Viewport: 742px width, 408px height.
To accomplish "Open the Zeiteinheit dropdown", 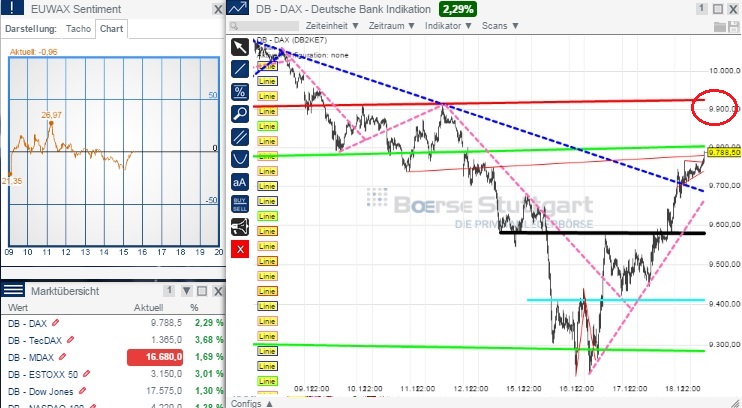I will (x=332, y=26).
